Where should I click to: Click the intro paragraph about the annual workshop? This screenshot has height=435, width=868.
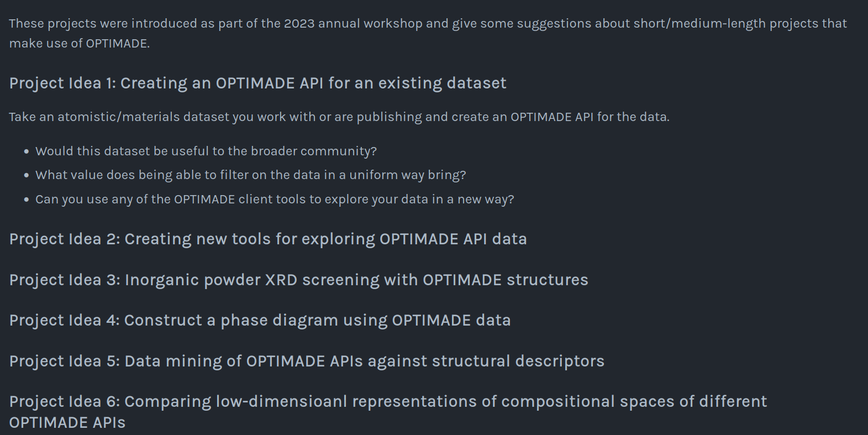(428, 33)
